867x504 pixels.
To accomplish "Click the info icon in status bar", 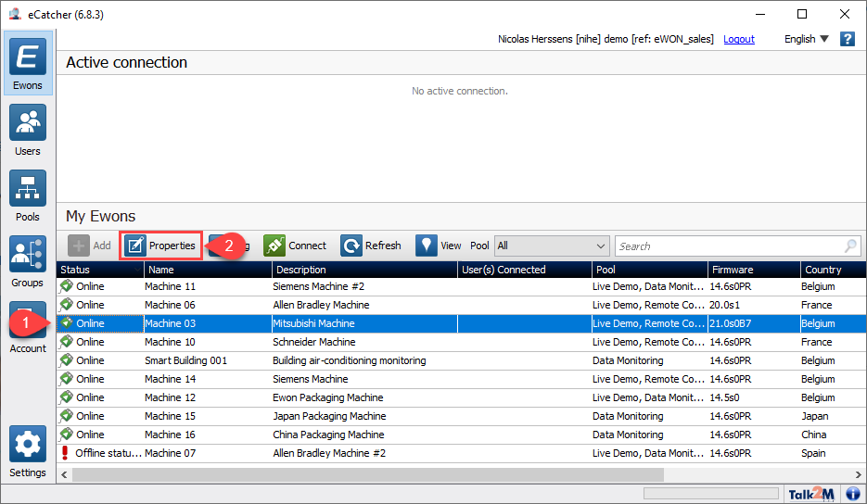I will [853, 494].
